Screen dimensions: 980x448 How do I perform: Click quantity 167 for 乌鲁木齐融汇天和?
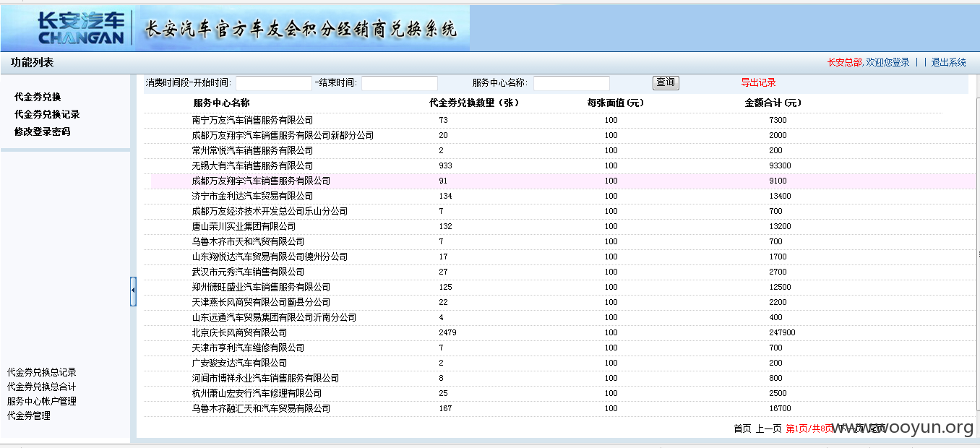click(445, 408)
